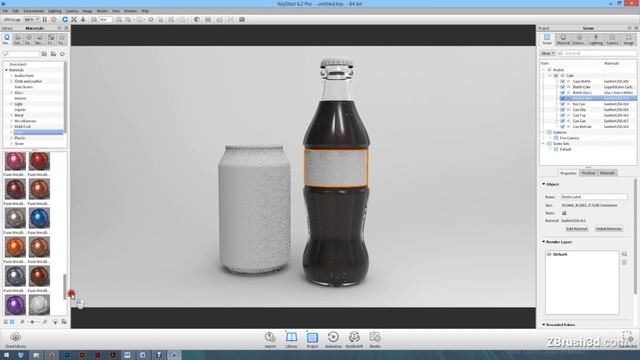Select Materials icon in Library panel
Viewport: 640px width, 360px height.
click(x=7, y=39)
